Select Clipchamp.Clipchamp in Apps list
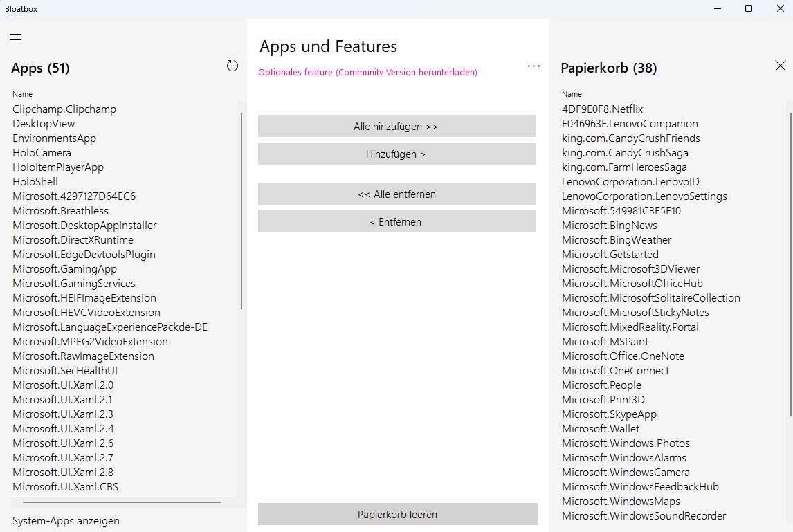The height and width of the screenshot is (532, 793). (x=64, y=109)
